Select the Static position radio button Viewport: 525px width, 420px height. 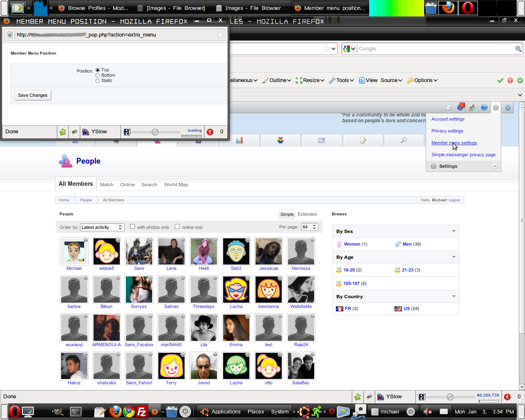[98, 81]
